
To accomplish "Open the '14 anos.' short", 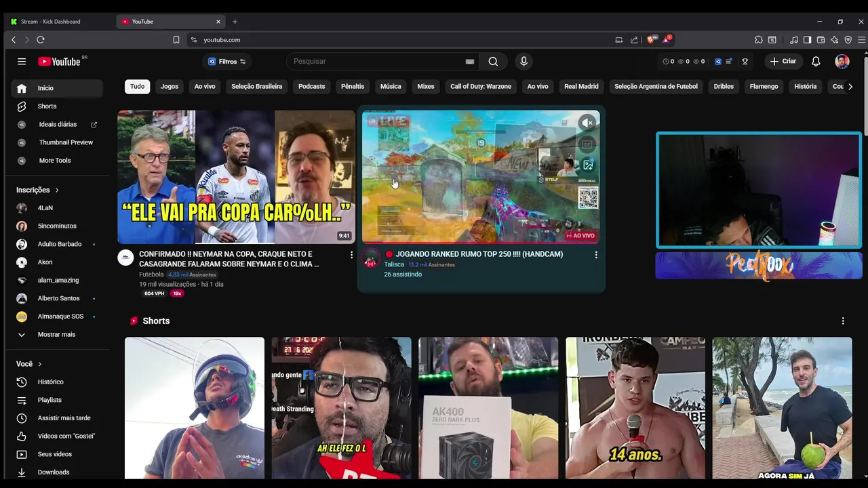I will click(635, 408).
